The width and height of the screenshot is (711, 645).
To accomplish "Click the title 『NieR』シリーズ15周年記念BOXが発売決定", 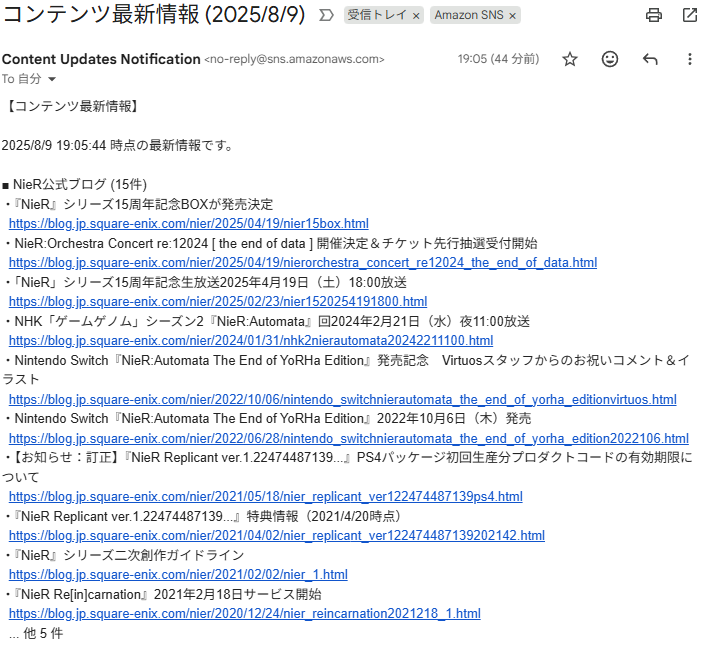I will coord(141,205).
